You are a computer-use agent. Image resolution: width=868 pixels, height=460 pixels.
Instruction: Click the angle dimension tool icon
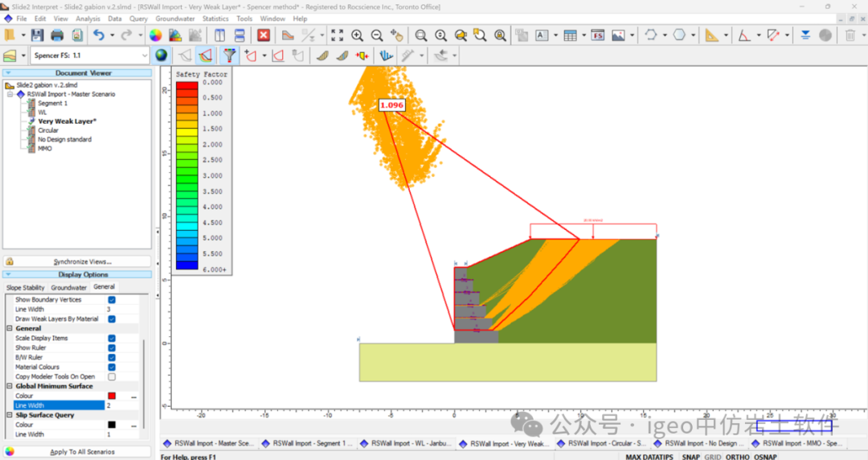tap(744, 35)
